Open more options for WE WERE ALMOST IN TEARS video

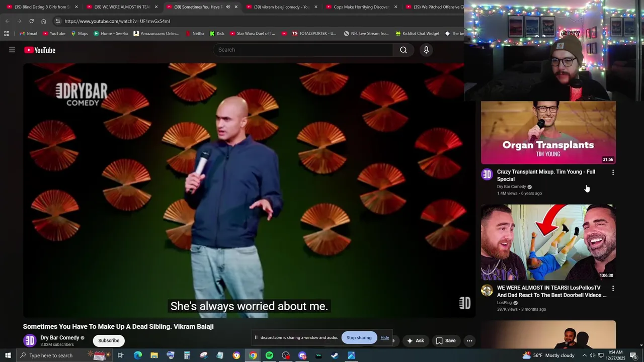(613, 288)
